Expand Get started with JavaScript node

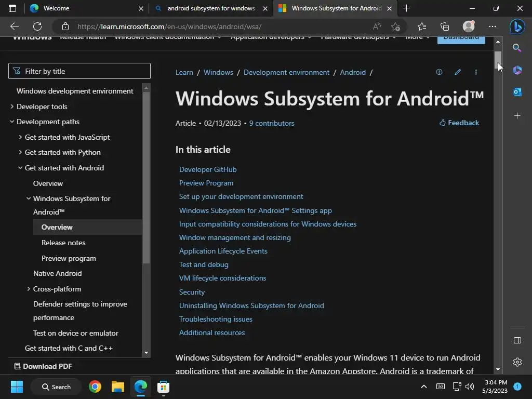[x=20, y=137]
